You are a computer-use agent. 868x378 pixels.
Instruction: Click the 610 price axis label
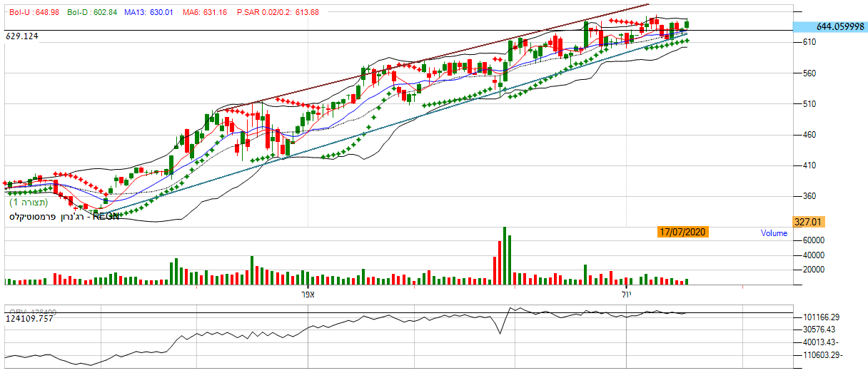tap(809, 43)
